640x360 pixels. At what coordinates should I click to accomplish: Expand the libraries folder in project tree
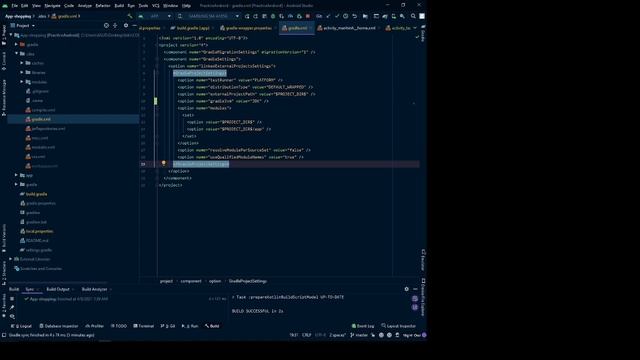point(22,72)
